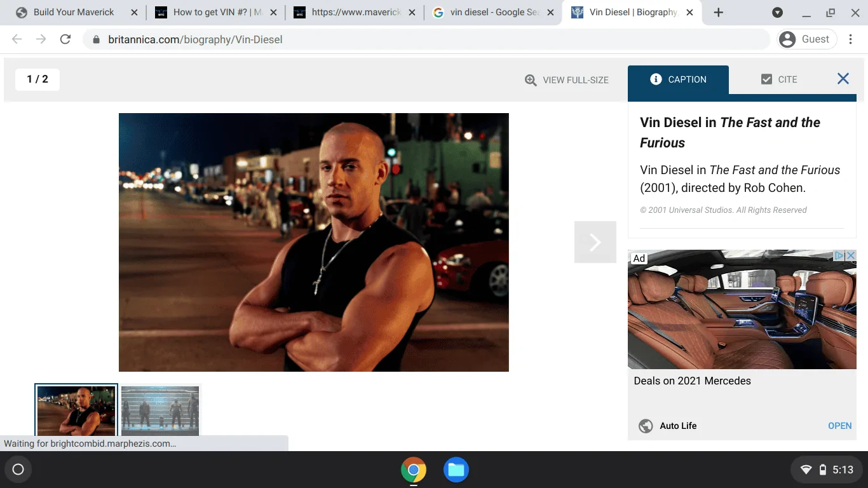Switch to https://www.maverick tab
Viewport: 868px width, 488px height.
356,13
